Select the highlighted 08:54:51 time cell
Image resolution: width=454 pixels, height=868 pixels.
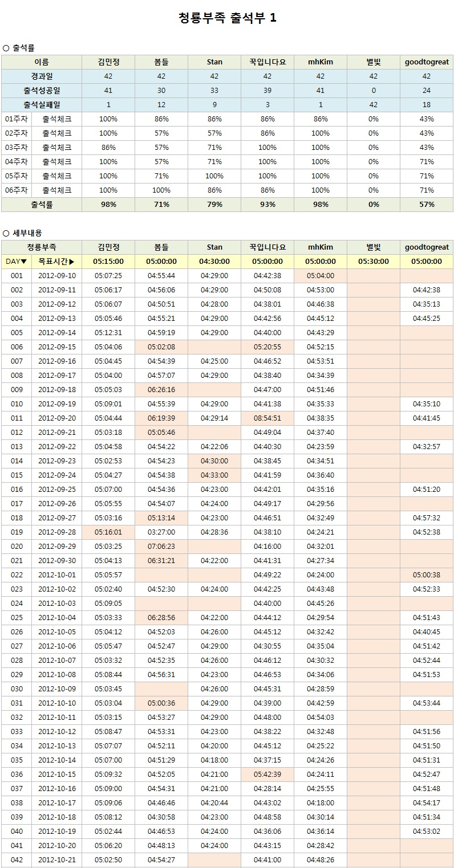coord(267,418)
